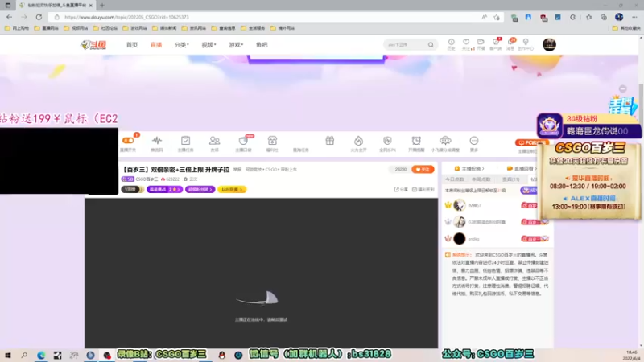Open the welfare sign-in link beside share

coord(423,189)
